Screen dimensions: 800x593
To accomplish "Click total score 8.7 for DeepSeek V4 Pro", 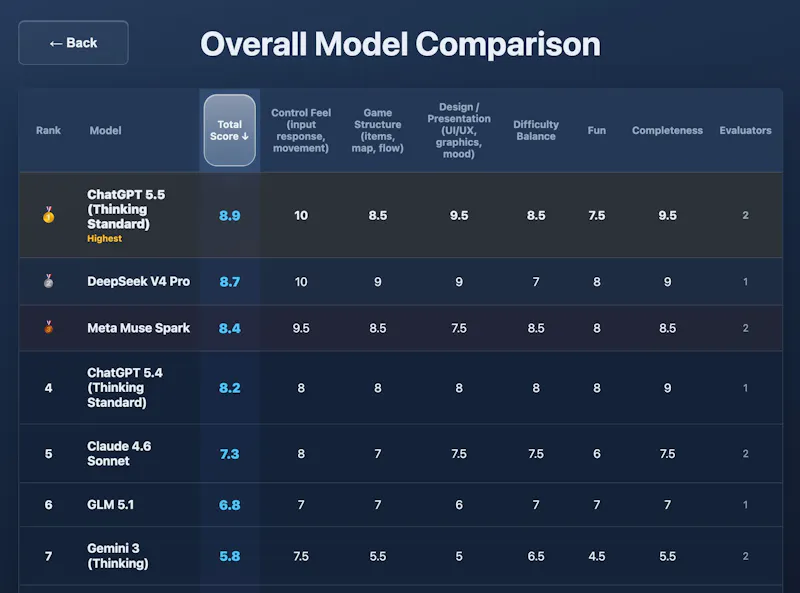I will point(230,282).
